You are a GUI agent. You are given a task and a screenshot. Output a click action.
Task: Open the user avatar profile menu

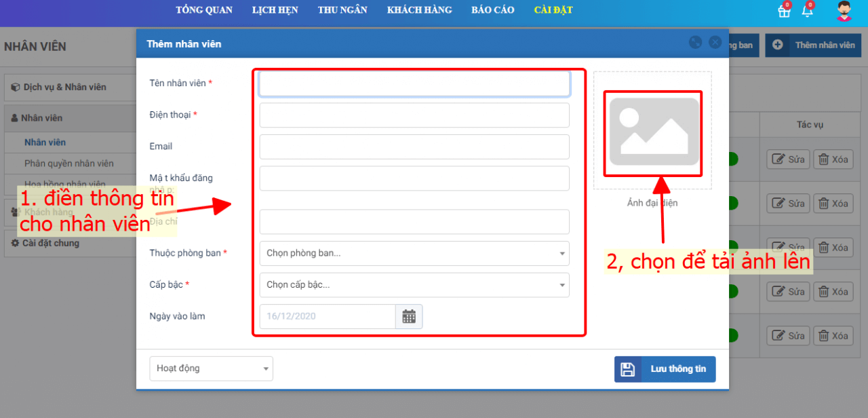[x=844, y=11]
